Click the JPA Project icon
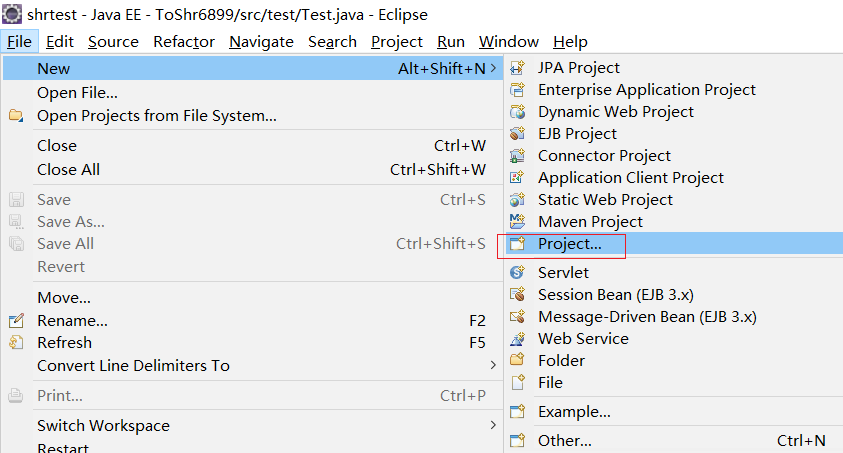The image size is (843, 453). (x=517, y=68)
